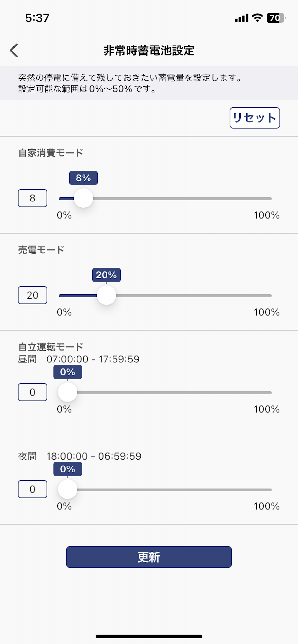
Task: Tap the battery indicator in status bar
Action: 276,18
